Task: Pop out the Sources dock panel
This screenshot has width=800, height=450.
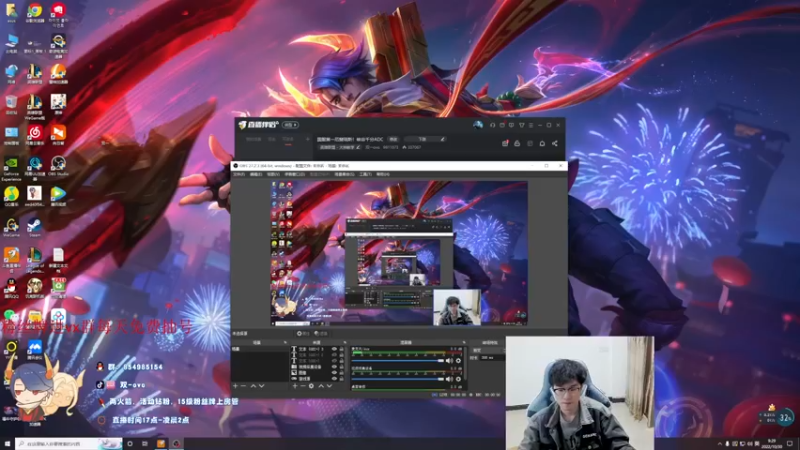Action: pos(345,342)
